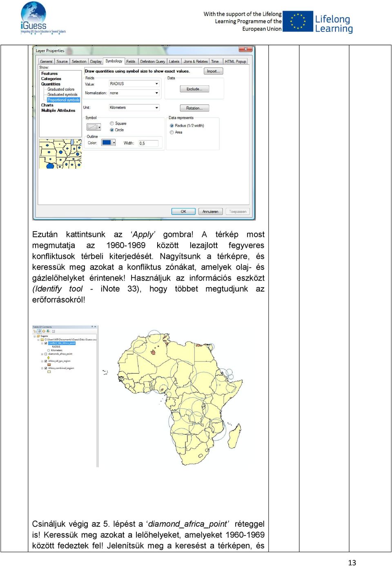Image resolution: width=392 pixels, height=566 pixels.
Task: Collapse the Africa_combined_region layer legend
Action: 42,368
